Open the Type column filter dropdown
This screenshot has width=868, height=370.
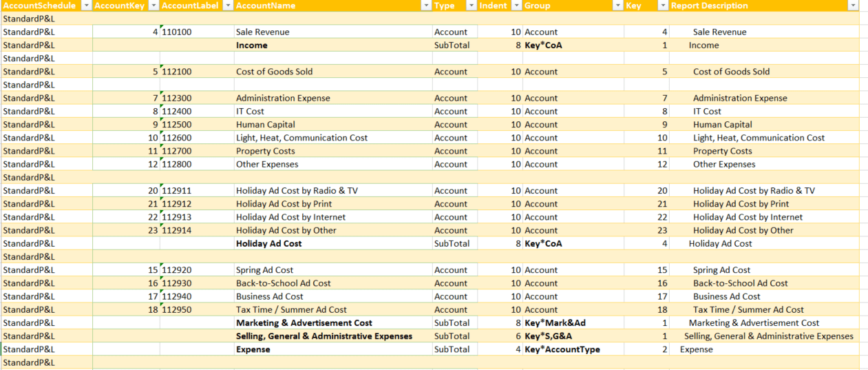click(472, 6)
